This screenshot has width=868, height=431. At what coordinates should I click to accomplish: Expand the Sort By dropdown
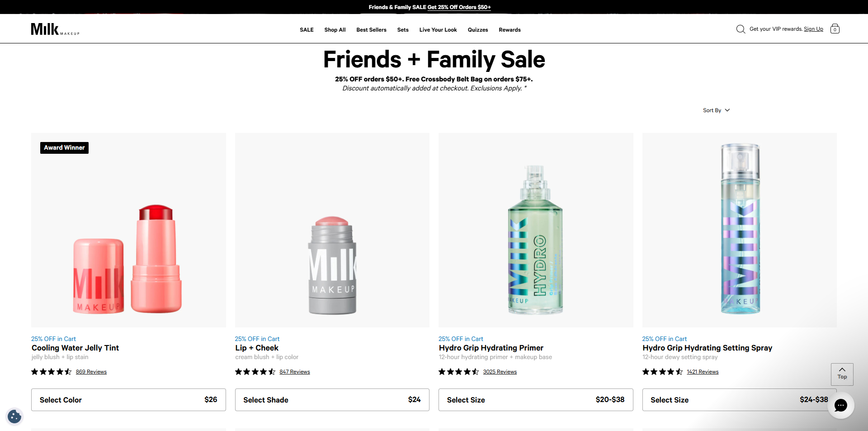click(x=716, y=110)
